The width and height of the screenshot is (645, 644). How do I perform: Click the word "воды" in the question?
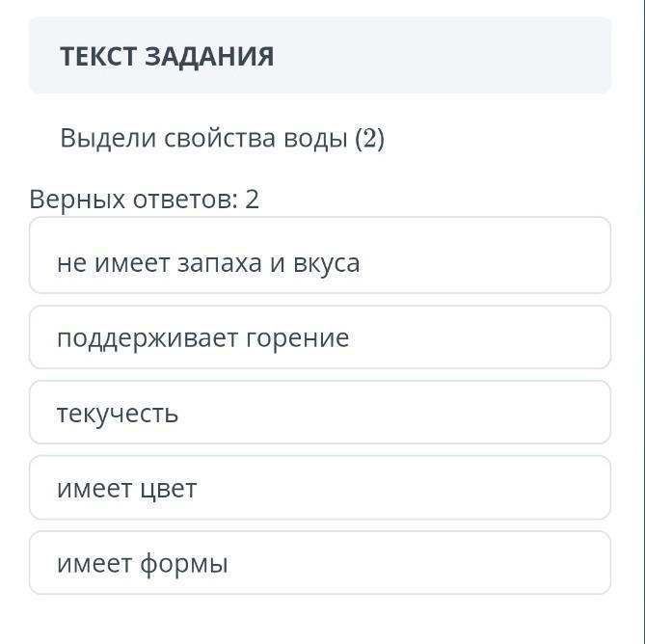coord(315,139)
